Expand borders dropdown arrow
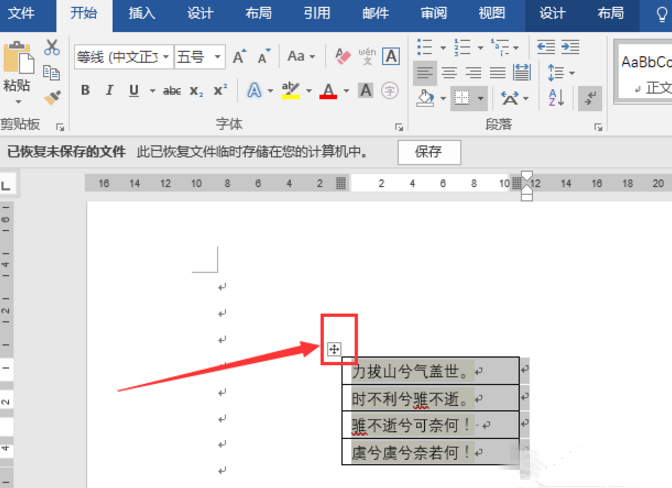The height and width of the screenshot is (488, 672). [481, 99]
